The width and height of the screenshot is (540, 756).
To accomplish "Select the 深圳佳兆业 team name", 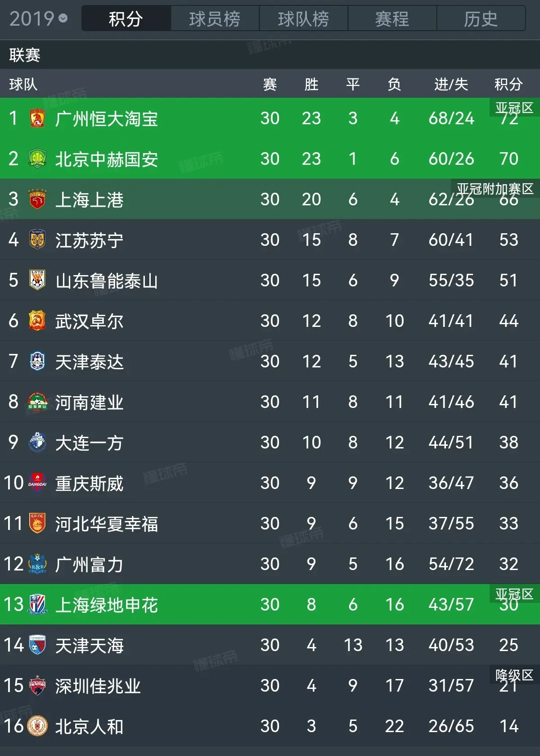I will [x=98, y=686].
